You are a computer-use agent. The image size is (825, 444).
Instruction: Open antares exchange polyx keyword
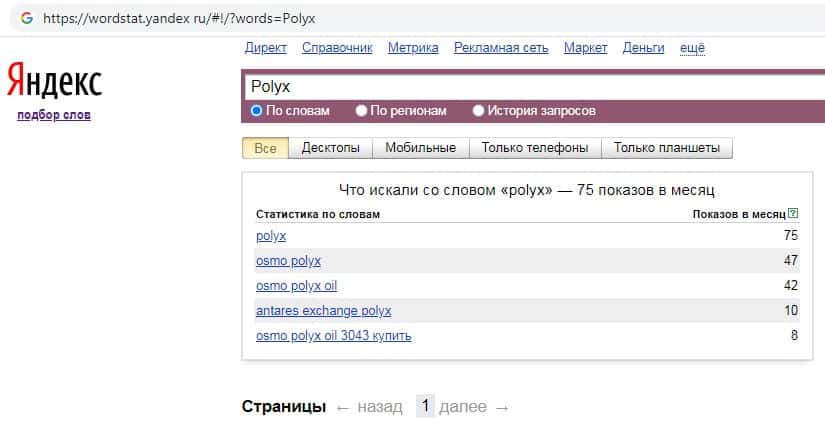coord(323,310)
